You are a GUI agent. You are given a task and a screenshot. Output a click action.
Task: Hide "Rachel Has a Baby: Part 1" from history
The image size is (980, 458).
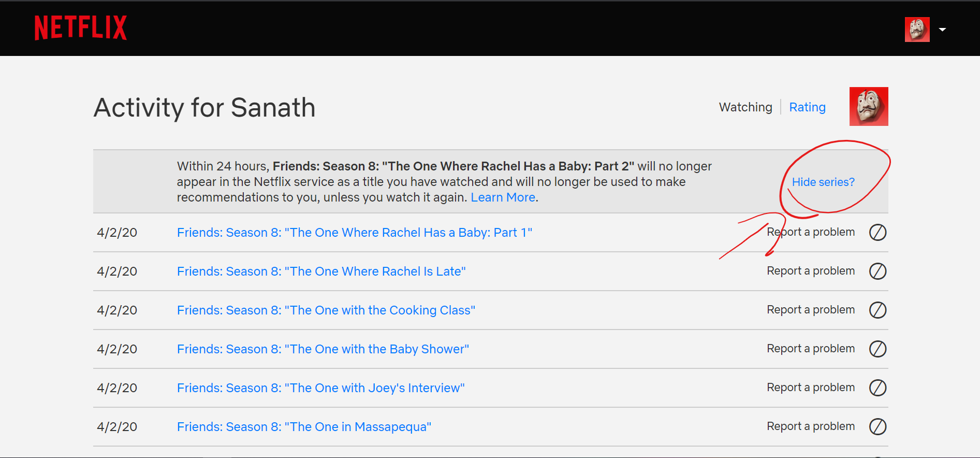click(x=877, y=233)
